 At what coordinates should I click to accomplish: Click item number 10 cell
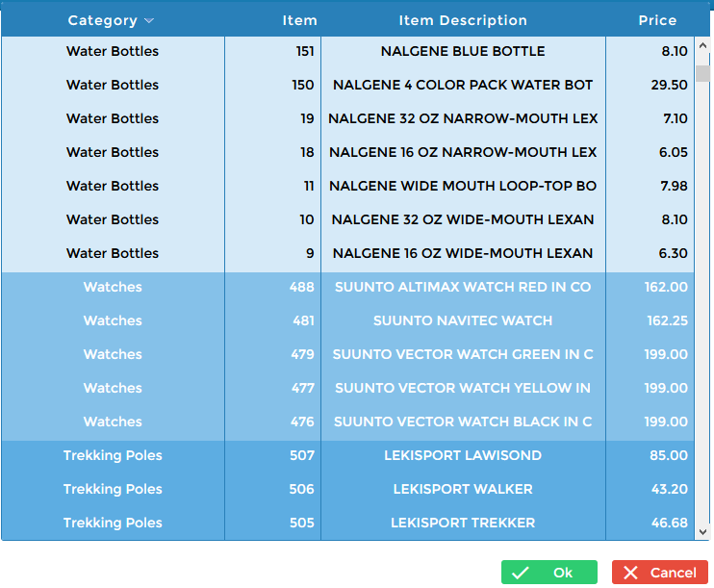pyautogui.click(x=272, y=219)
